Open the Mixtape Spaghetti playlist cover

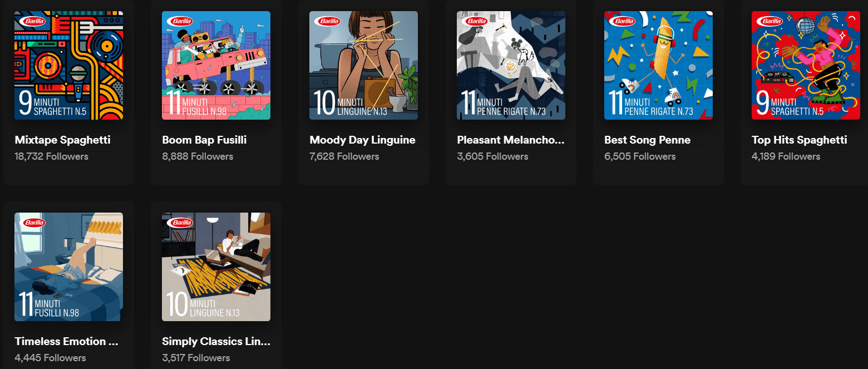[68, 65]
